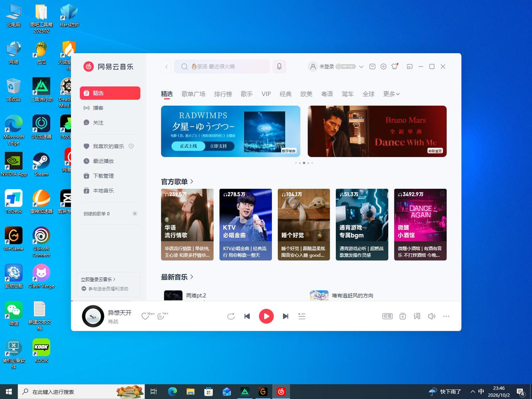Open the play queue list icon

click(302, 316)
